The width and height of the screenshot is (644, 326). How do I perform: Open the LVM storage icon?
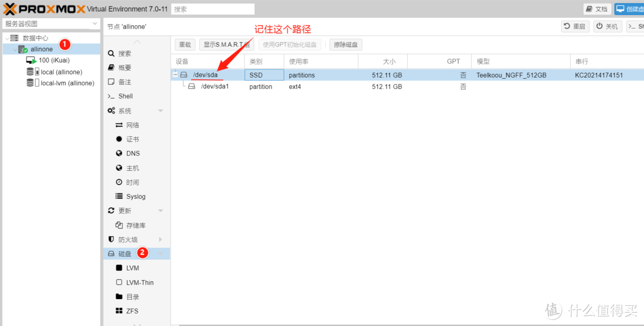119,268
